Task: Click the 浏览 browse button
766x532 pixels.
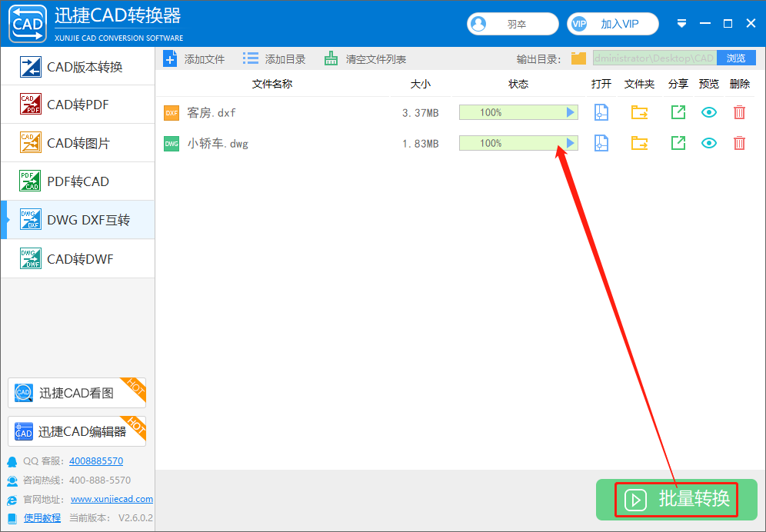Action: tap(736, 58)
